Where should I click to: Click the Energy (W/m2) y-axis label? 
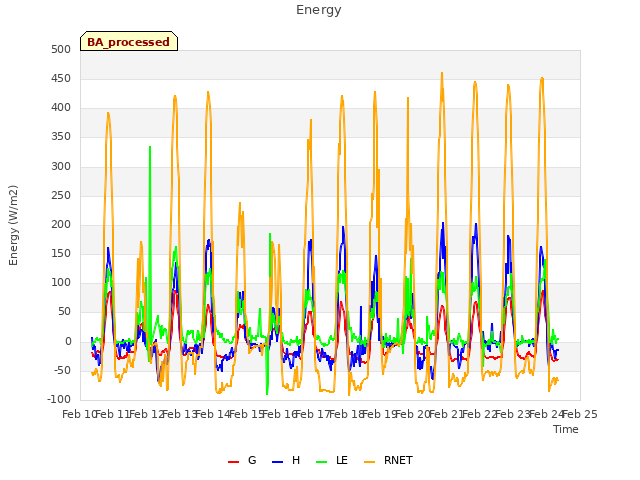(13, 225)
